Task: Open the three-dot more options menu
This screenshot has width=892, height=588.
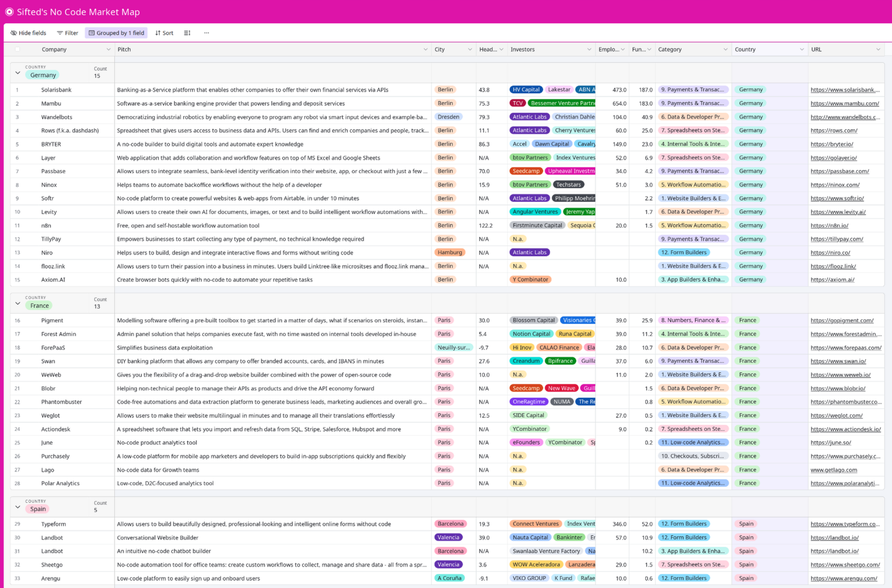Action: [x=206, y=33]
